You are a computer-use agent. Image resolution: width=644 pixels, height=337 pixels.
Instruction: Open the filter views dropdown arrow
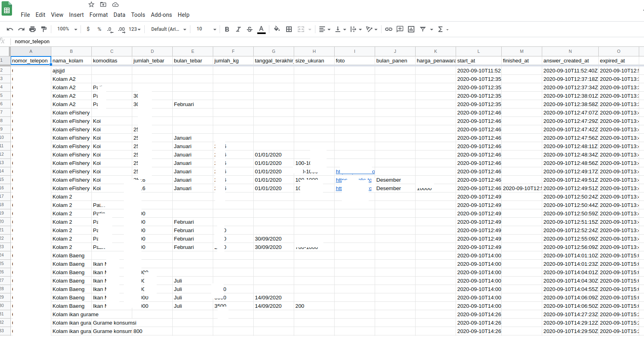click(432, 29)
